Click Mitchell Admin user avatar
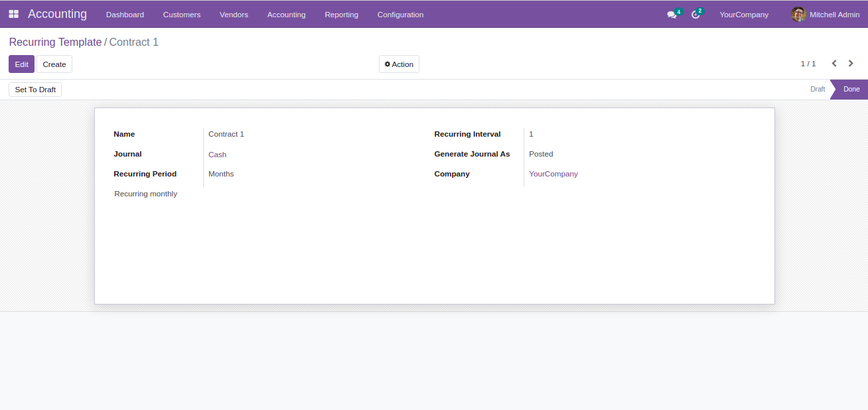This screenshot has height=410, width=868. pos(798,15)
